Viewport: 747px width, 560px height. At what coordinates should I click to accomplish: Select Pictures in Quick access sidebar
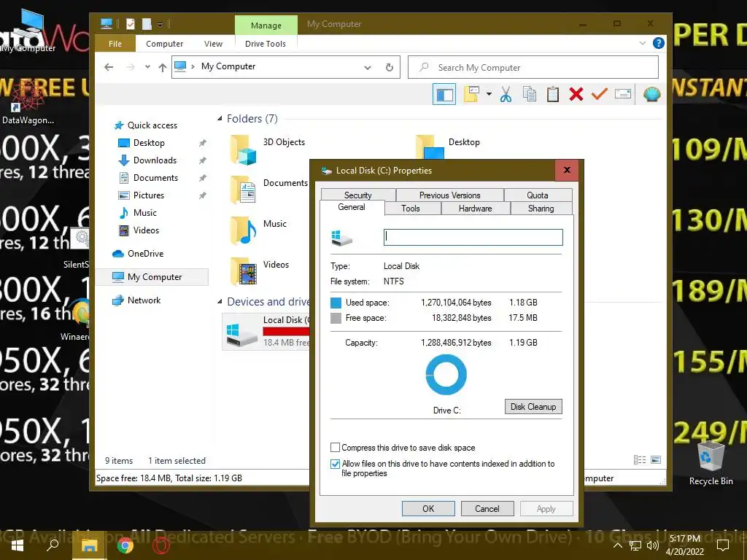coord(149,195)
